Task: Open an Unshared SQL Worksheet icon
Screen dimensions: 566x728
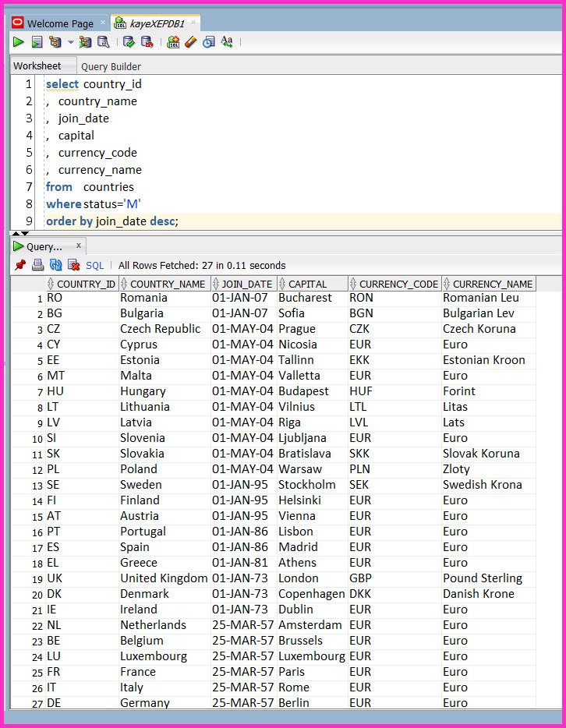Action: (173, 42)
